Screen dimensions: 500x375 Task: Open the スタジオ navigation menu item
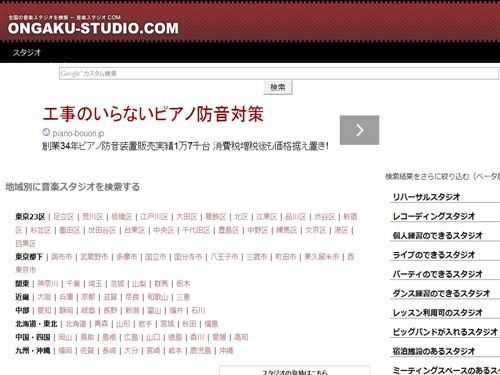click(27, 52)
